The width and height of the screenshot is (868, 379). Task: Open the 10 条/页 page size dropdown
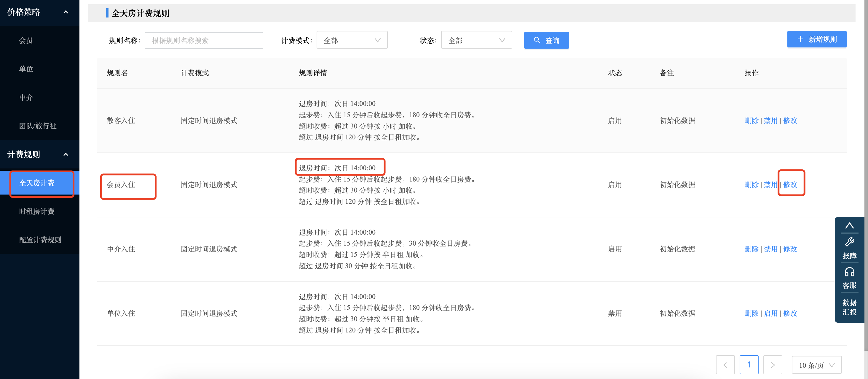(x=816, y=365)
